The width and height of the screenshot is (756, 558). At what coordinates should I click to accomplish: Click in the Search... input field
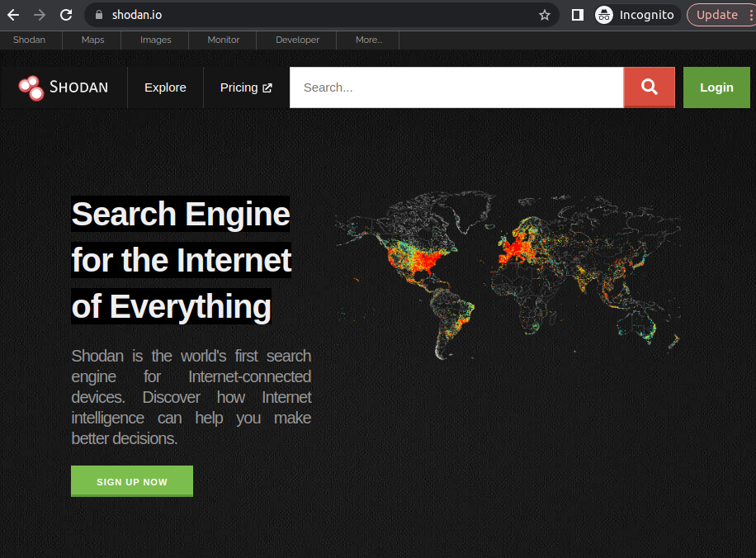(456, 87)
